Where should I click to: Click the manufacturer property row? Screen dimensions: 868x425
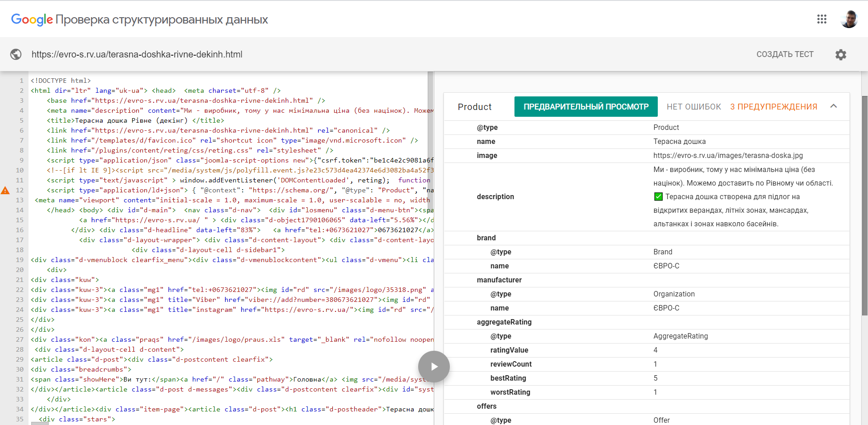tap(646, 280)
